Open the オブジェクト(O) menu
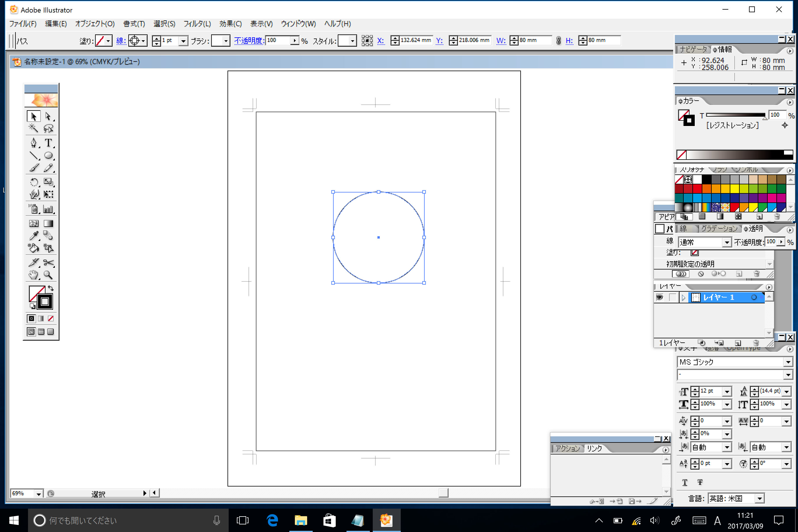This screenshot has width=798, height=532. (x=95, y=24)
